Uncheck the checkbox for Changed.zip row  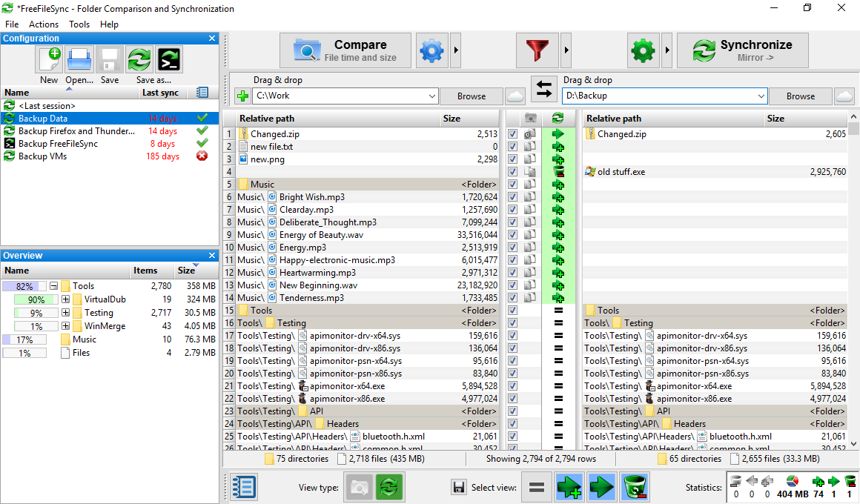point(512,134)
